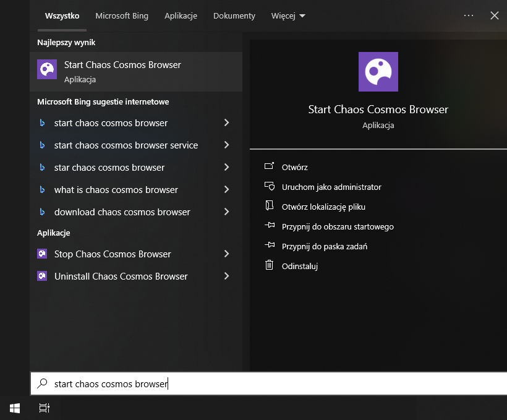Switch to the Dokumenty tab
This screenshot has height=420, width=507.
(x=234, y=16)
